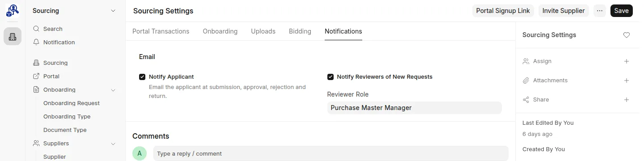Switch to the Onboarding tab

tap(220, 31)
